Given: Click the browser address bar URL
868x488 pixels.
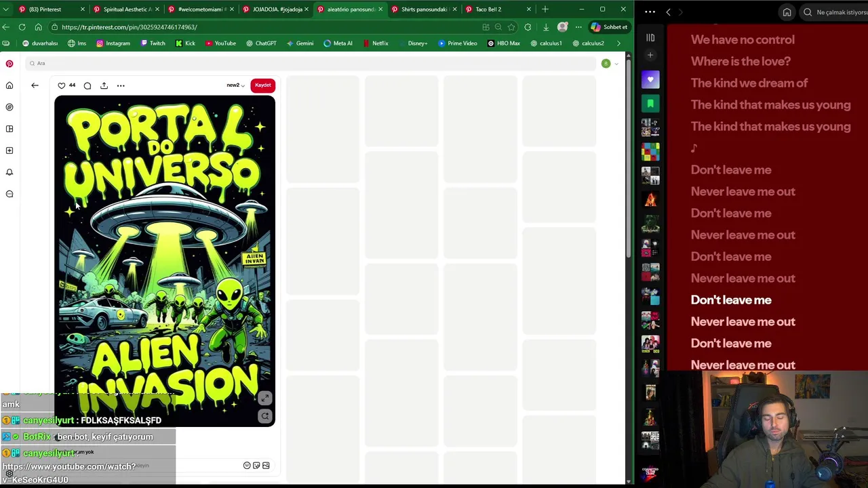Looking at the screenshot, I should [x=129, y=27].
